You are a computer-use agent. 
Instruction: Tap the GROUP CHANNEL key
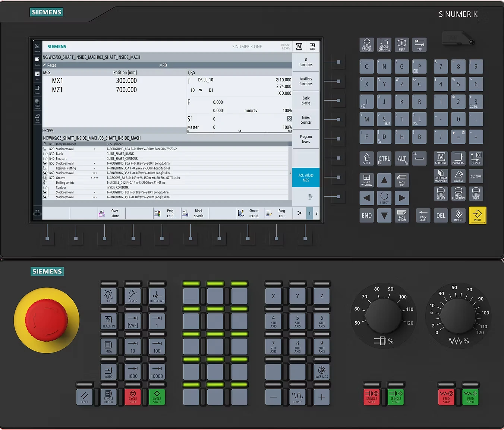point(384,45)
